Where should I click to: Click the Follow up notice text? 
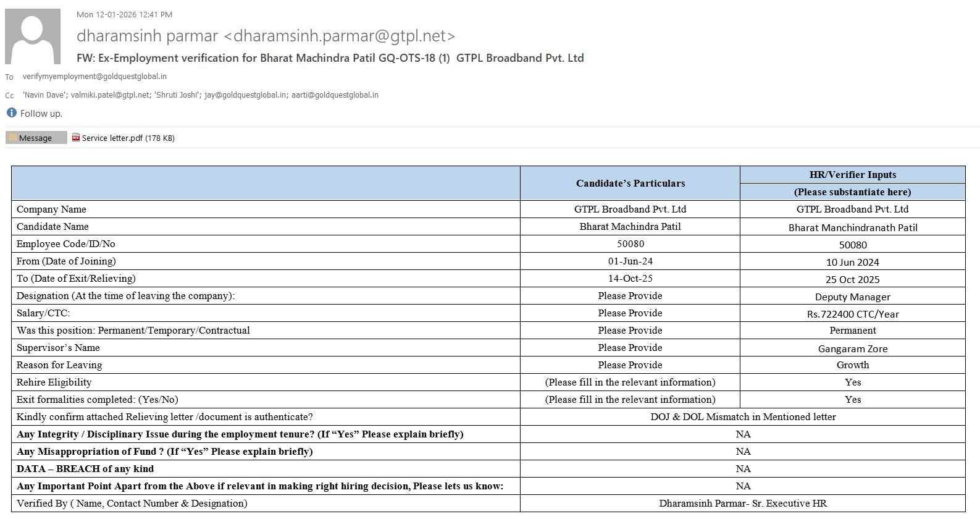41,114
